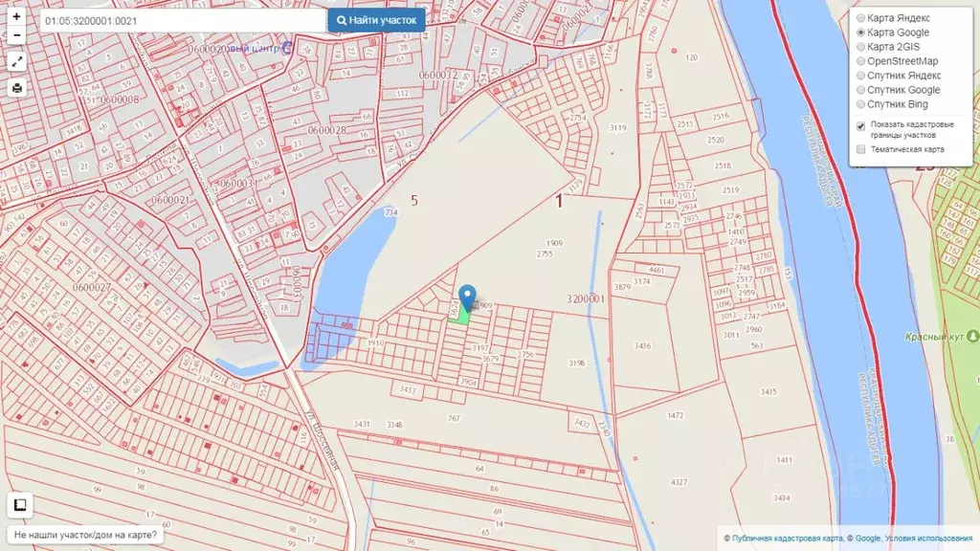Switch to Спутник Google imagery
The height and width of the screenshot is (551, 980).
860,90
